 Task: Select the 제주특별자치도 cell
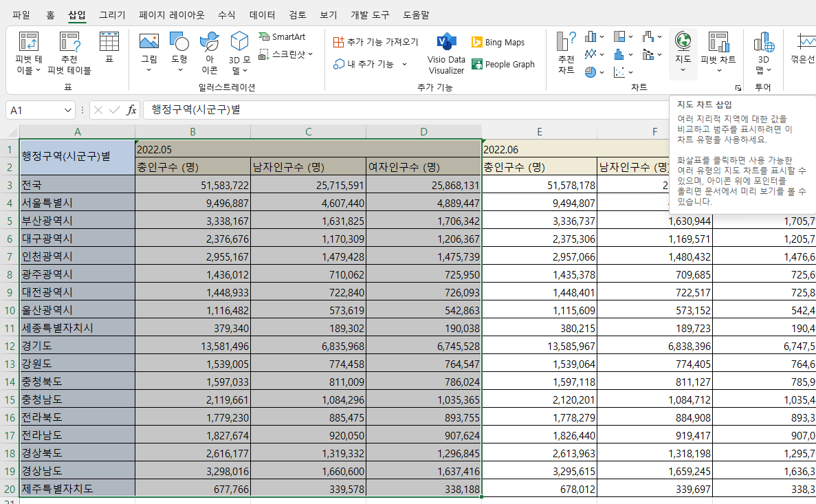click(77, 488)
